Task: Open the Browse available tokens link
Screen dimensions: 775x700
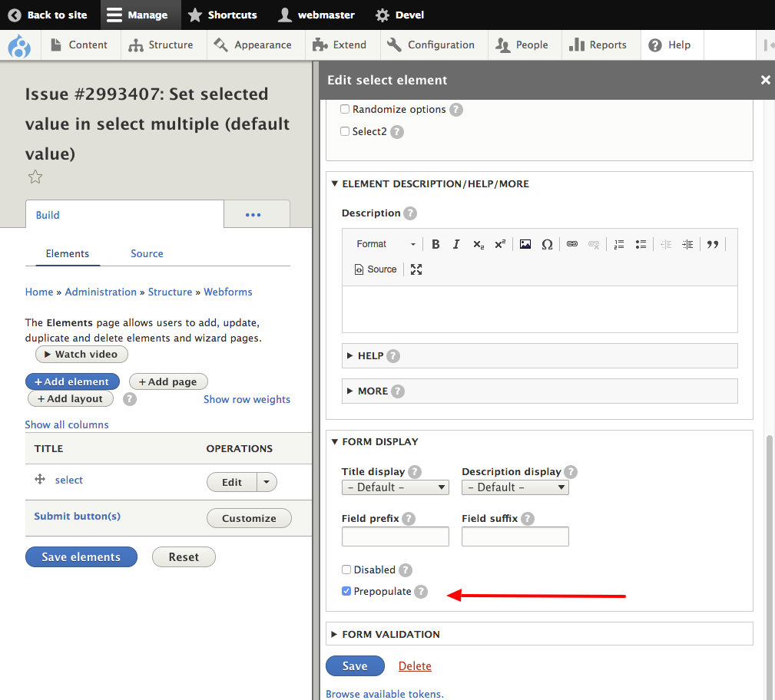Action: point(385,694)
